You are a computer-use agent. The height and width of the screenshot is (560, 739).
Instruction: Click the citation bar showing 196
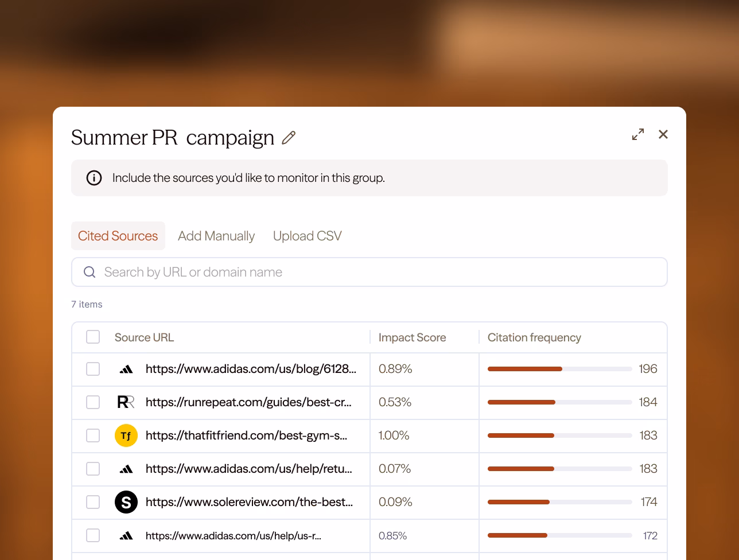click(560, 369)
